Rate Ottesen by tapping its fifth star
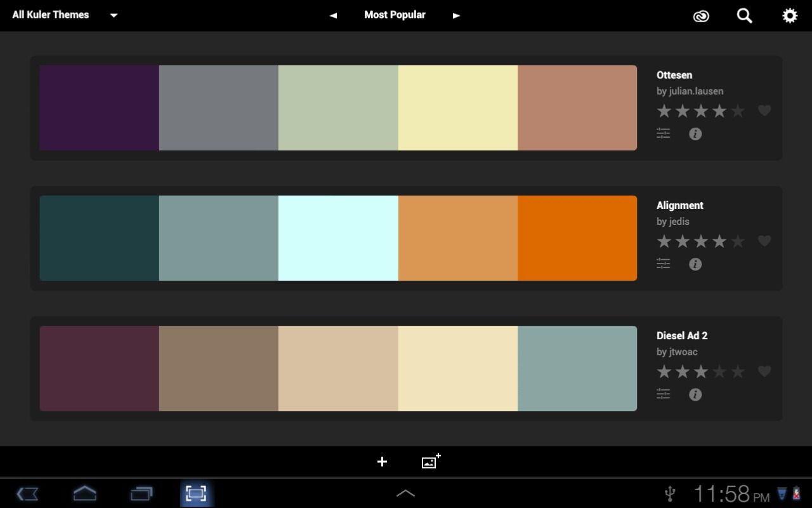Viewport: 812px width, 508px height. pyautogui.click(x=737, y=110)
